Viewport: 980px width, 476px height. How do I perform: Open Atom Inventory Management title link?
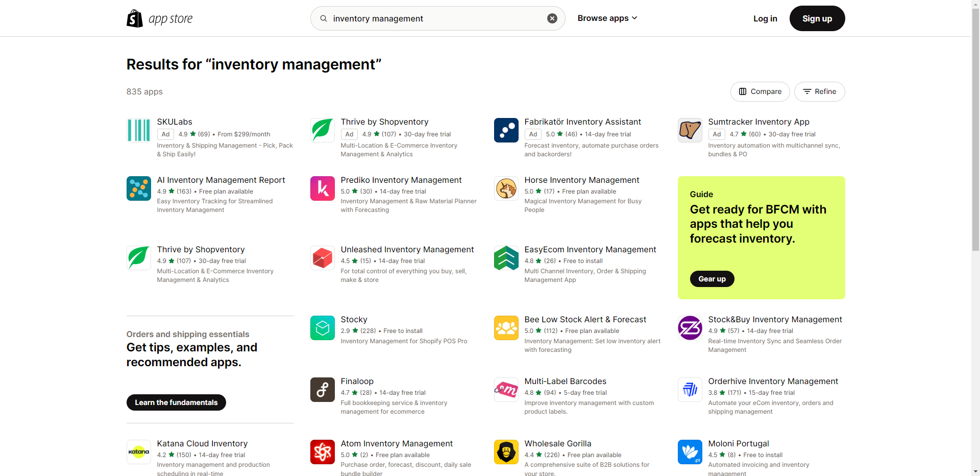[397, 443]
